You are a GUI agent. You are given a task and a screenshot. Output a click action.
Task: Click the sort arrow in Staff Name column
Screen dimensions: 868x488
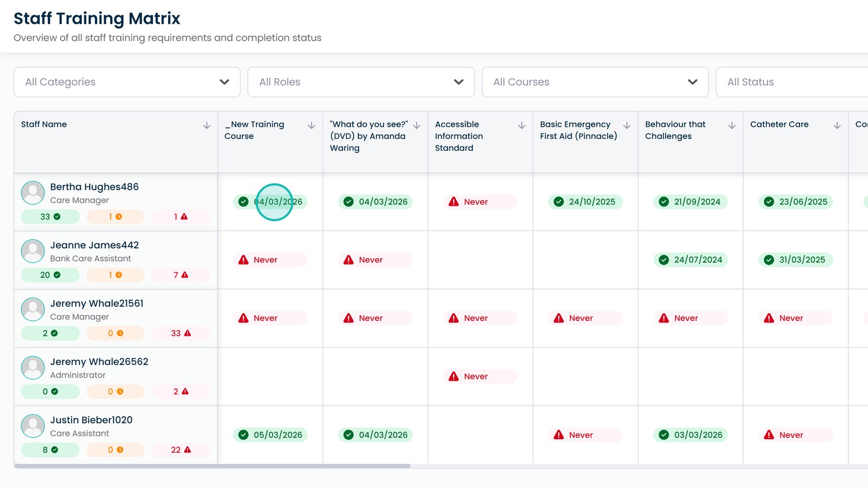(207, 125)
